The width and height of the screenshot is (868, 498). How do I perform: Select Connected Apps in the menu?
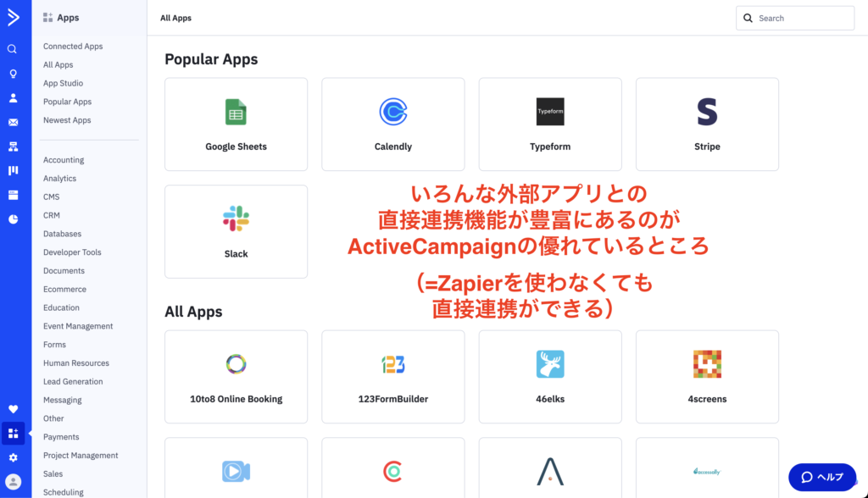73,47
